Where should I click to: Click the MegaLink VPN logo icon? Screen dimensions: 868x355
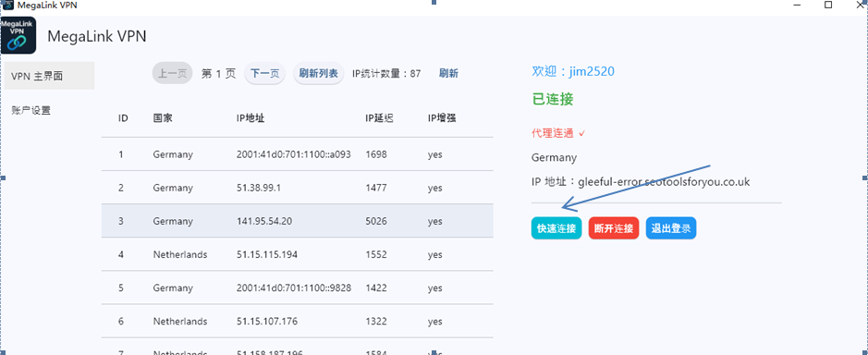18,35
